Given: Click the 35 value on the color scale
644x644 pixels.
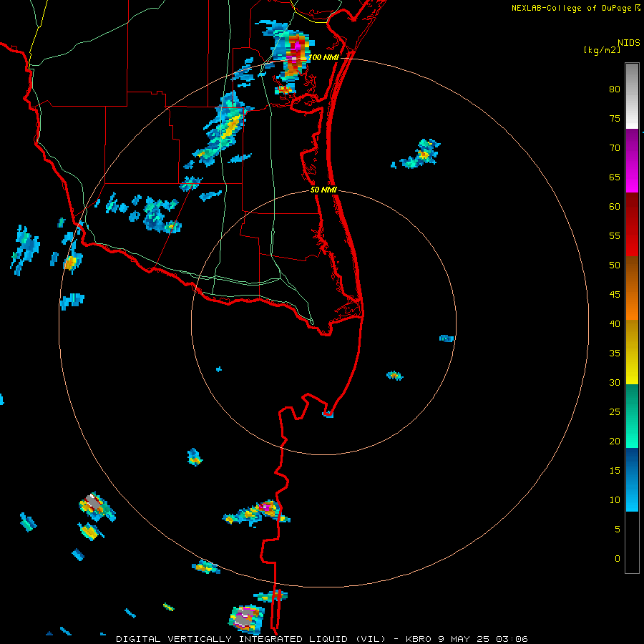Looking at the screenshot, I should [x=615, y=353].
